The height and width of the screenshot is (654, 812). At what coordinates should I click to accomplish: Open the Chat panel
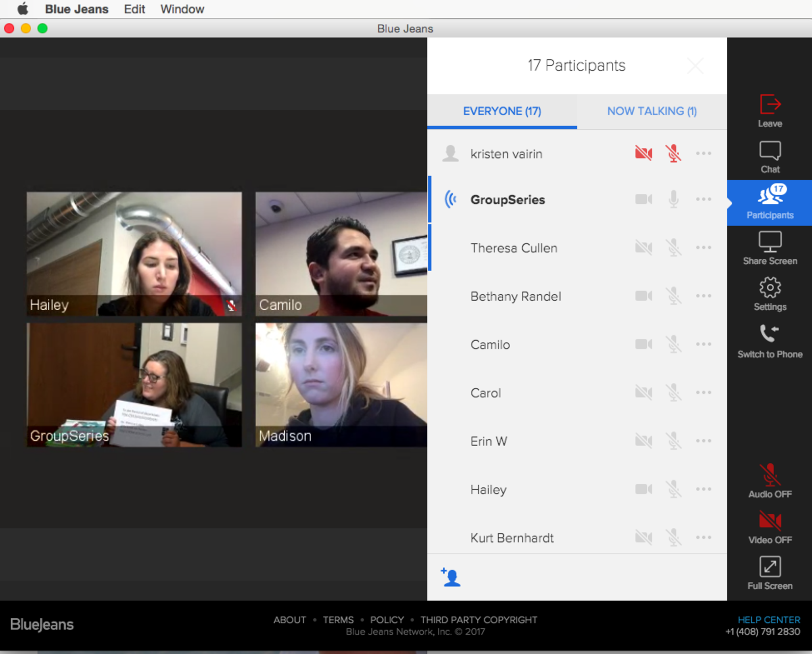tap(770, 151)
